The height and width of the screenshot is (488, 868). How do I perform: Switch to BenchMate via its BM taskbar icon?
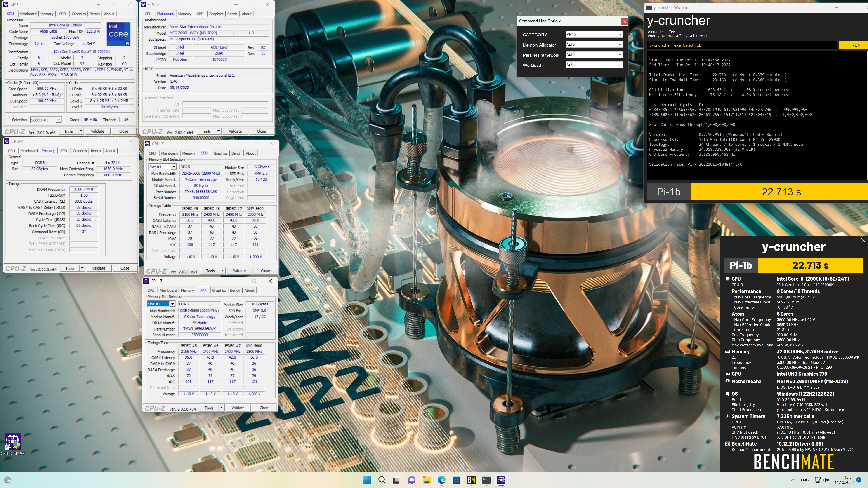(x=471, y=480)
